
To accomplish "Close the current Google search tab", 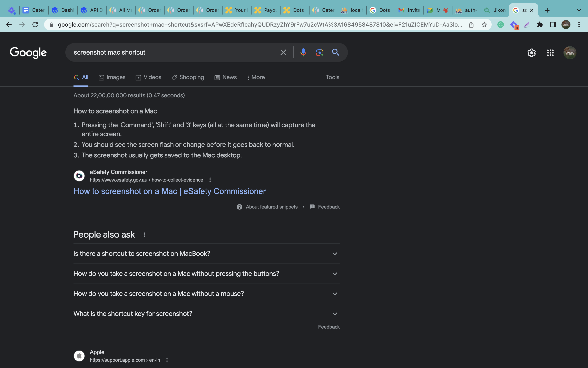I will 532,10.
